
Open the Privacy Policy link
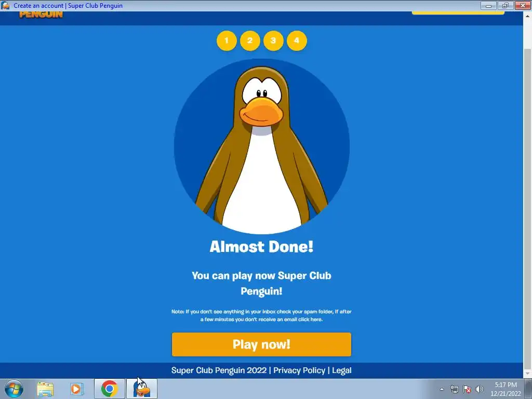coord(299,370)
